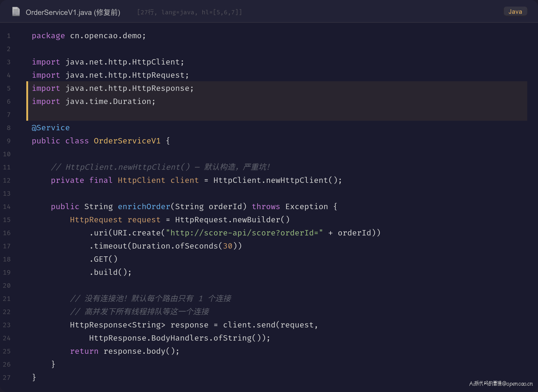The width and height of the screenshot is (538, 392).
Task: Click the comment about HttpClient.newHttpClient() default constructor
Action: 161,167
